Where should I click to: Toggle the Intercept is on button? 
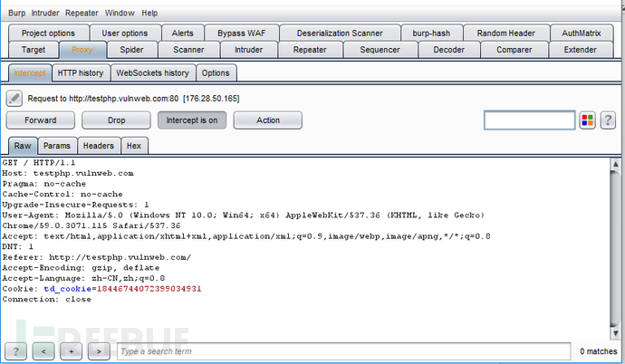192,120
